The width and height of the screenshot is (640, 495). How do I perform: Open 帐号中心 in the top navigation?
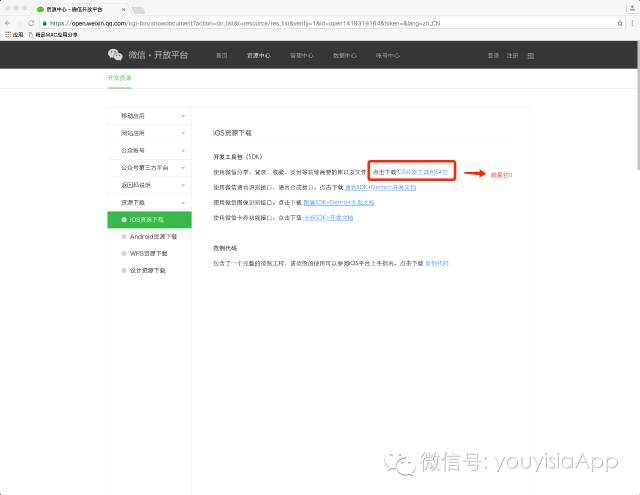(387, 55)
